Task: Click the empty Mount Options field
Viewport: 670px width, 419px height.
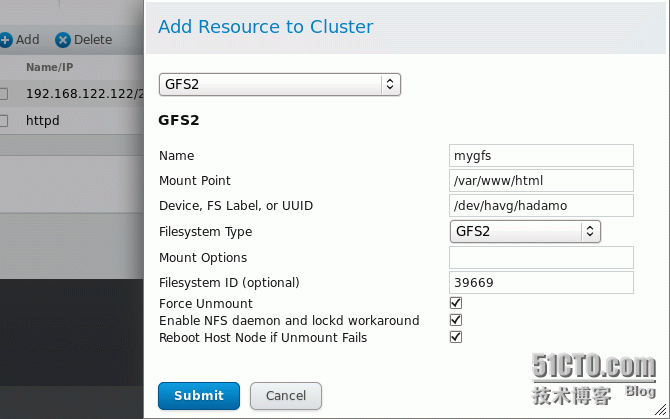Action: (x=541, y=258)
